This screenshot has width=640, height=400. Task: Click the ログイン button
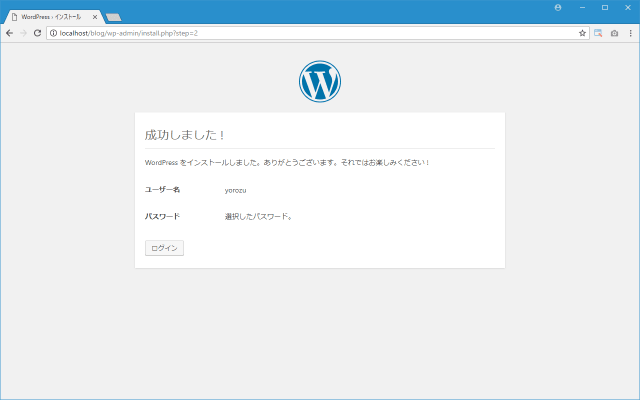tap(164, 248)
